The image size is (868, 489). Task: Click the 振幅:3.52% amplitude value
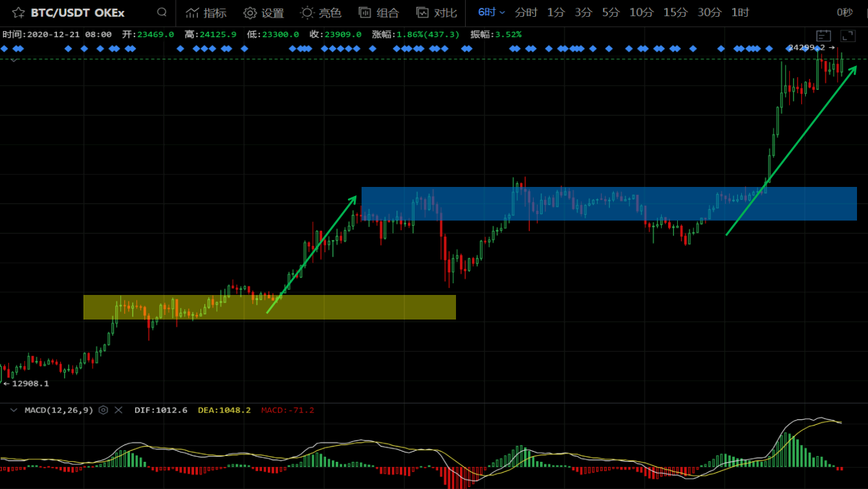(496, 34)
